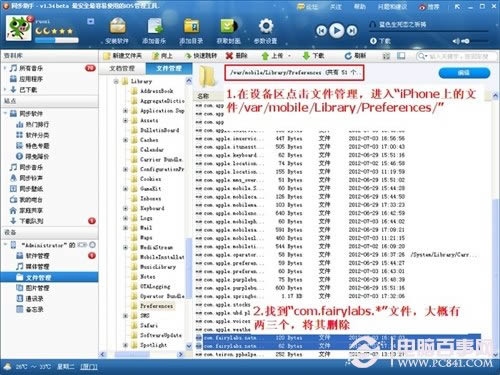Image resolution: width=500 pixels, height=375 pixels.
Task: Open 热门排行 top charts
Action: pos(37,124)
